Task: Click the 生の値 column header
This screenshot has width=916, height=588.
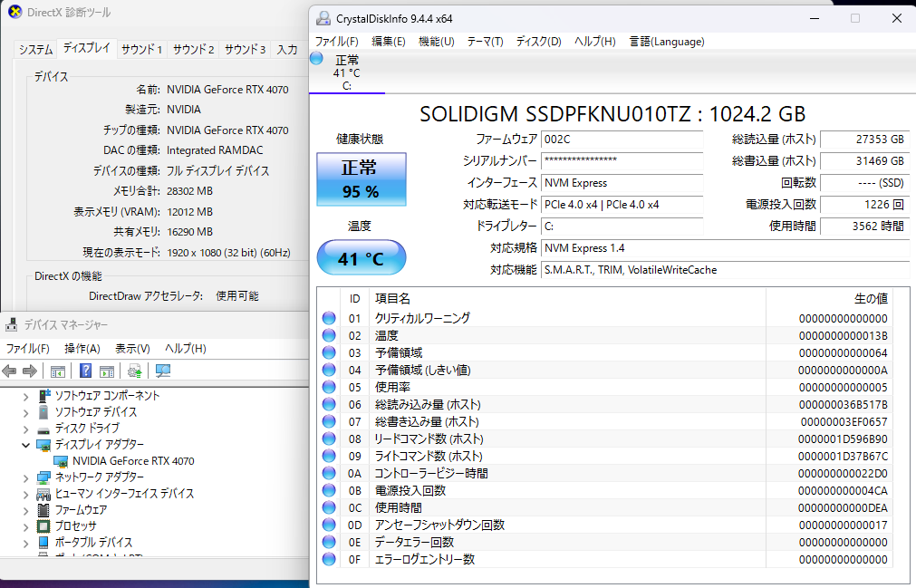Action: [828, 298]
